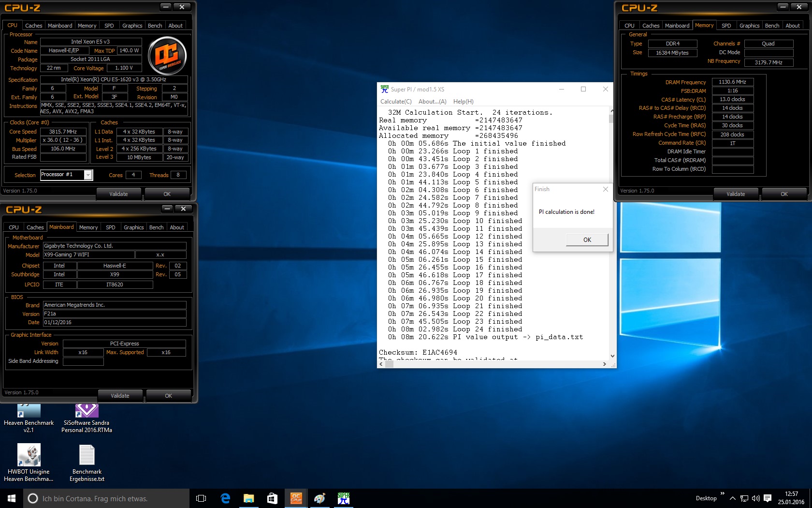
Task: Click the Level 3 cache 10 MBytes value
Action: coord(139,157)
